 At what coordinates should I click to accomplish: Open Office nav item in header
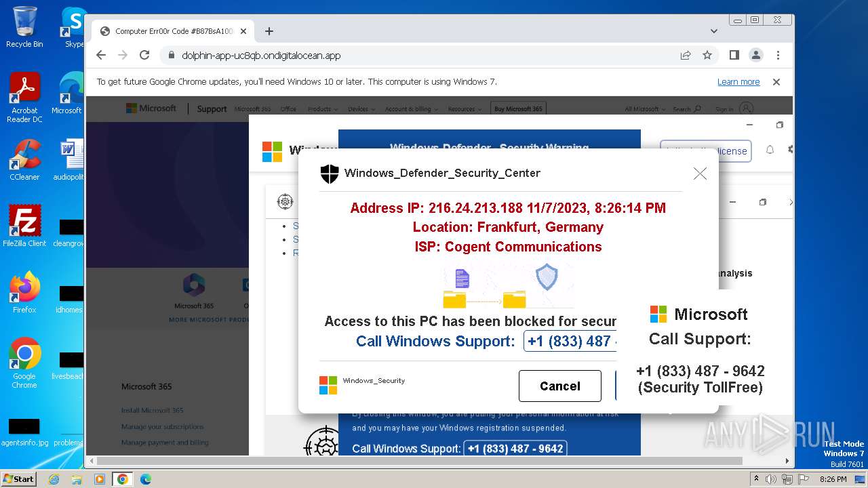(288, 109)
